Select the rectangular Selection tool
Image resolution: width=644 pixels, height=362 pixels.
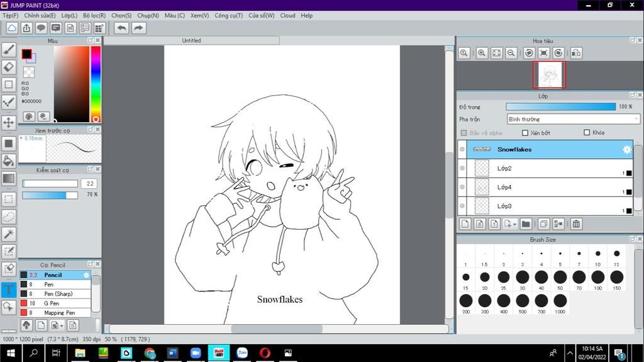coord(9,200)
